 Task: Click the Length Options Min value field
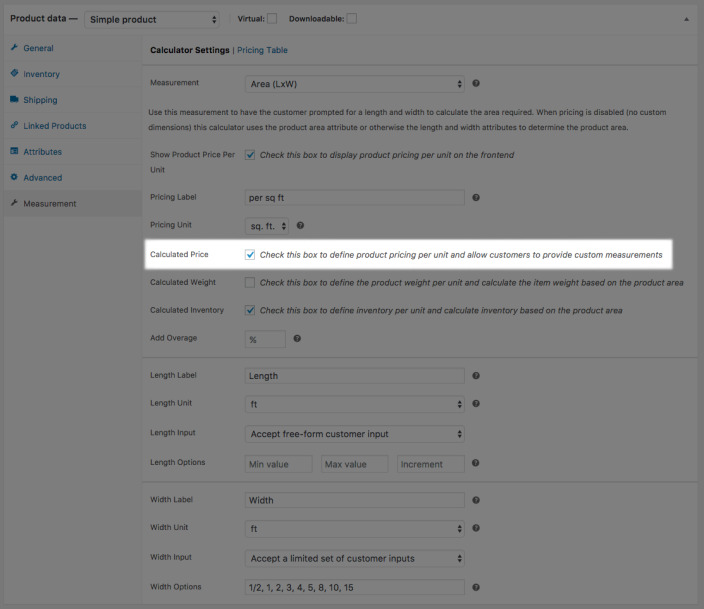pos(278,464)
